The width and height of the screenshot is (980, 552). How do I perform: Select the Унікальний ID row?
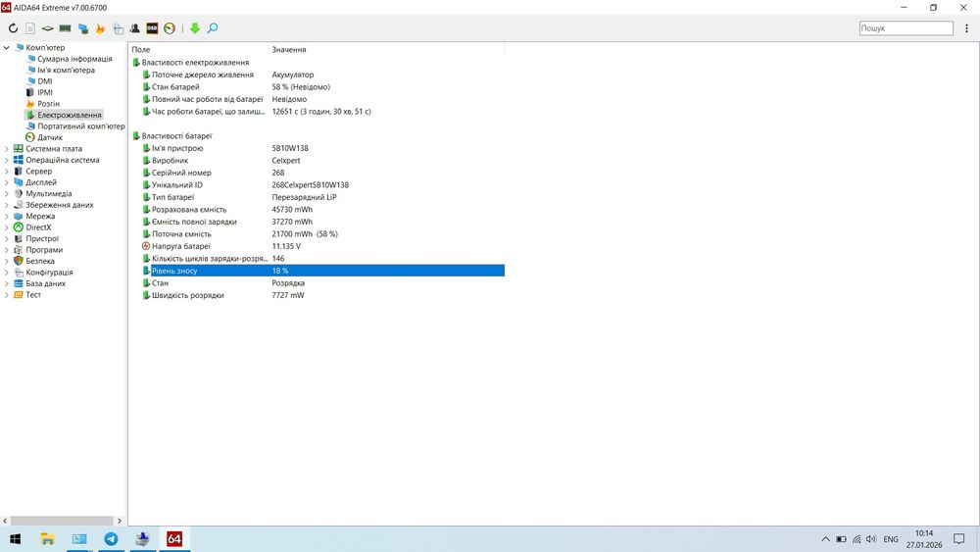tap(318, 185)
